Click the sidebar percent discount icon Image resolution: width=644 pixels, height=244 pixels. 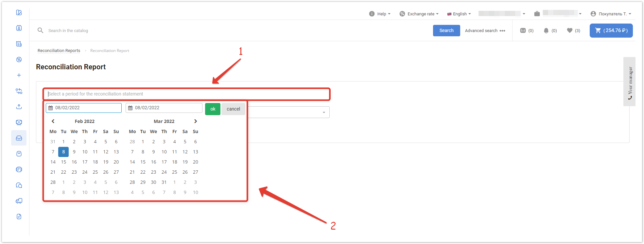[19, 60]
